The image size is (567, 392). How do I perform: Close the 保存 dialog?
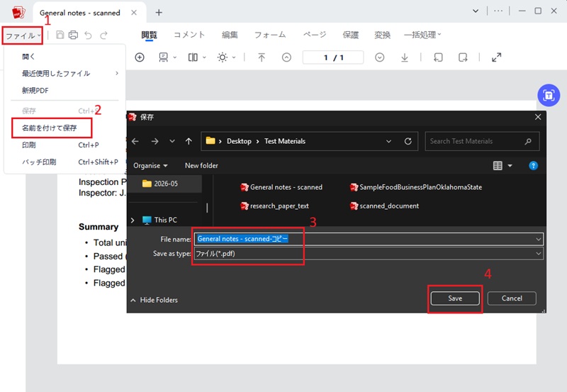[x=538, y=117]
